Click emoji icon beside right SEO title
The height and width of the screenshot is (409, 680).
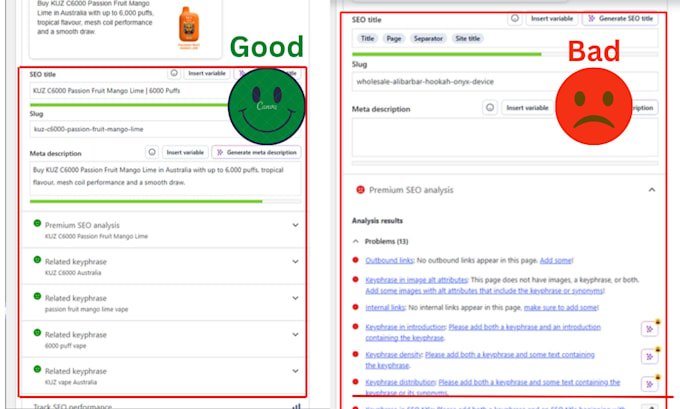point(515,18)
